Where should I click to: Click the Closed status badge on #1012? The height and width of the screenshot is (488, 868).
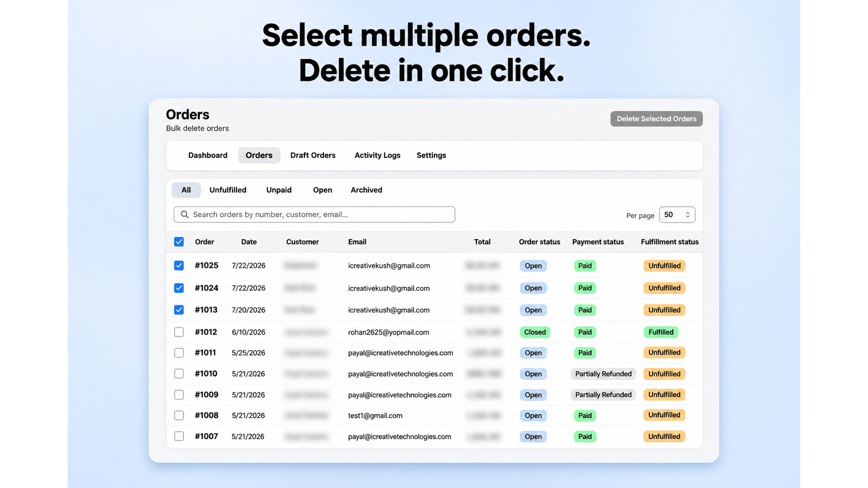pyautogui.click(x=535, y=332)
